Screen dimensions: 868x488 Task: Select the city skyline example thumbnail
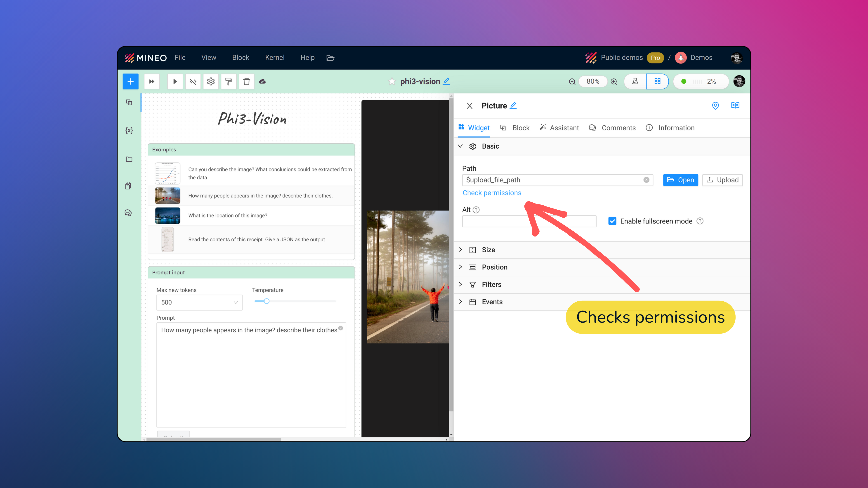point(167,216)
